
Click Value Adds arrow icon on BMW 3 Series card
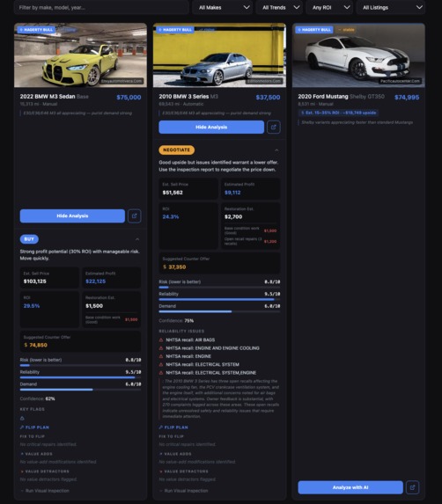coord(161,454)
